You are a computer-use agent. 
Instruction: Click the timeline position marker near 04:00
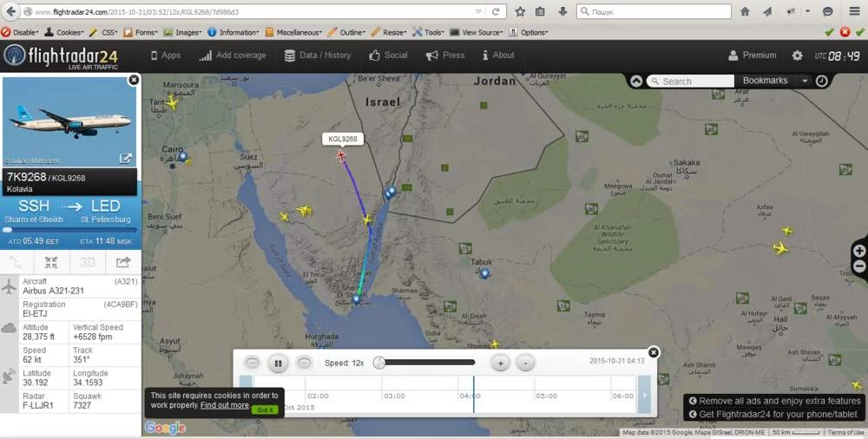[473, 394]
